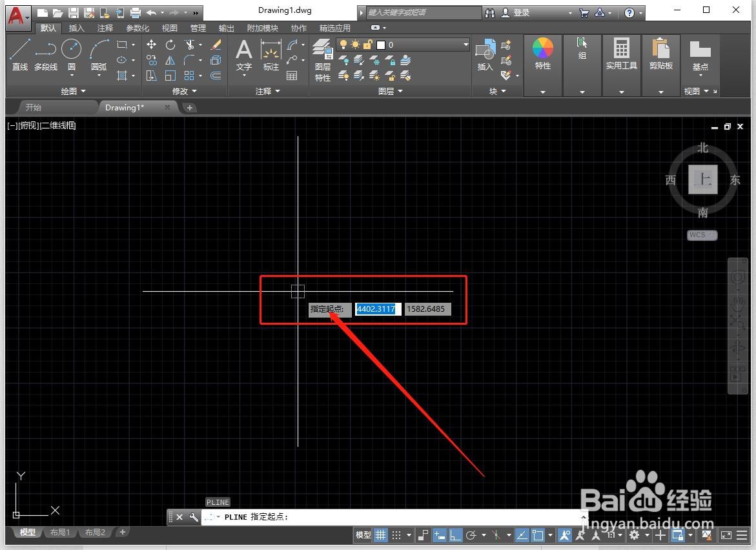This screenshot has height=550, width=756.
Task: Click the X coordinate field 4402.3117
Action: tap(378, 309)
